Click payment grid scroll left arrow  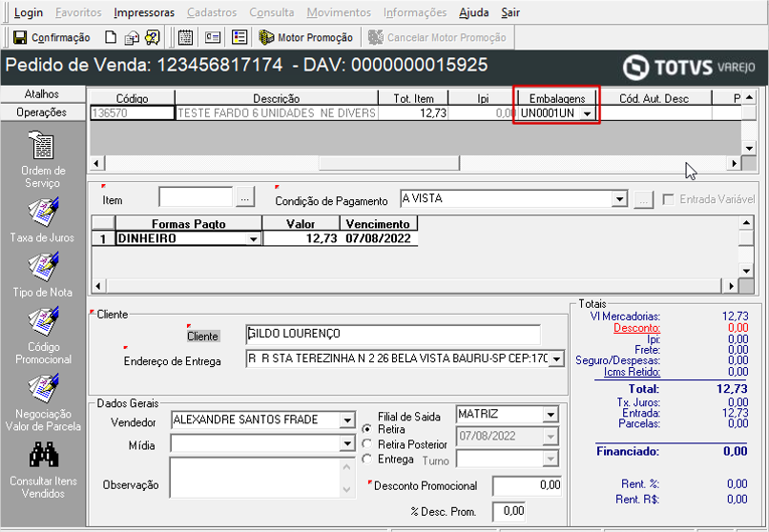tap(98, 286)
